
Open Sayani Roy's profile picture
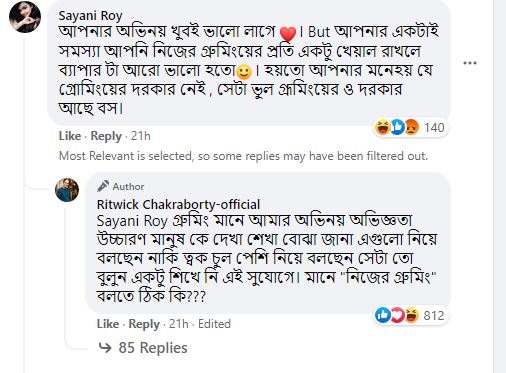25,17
